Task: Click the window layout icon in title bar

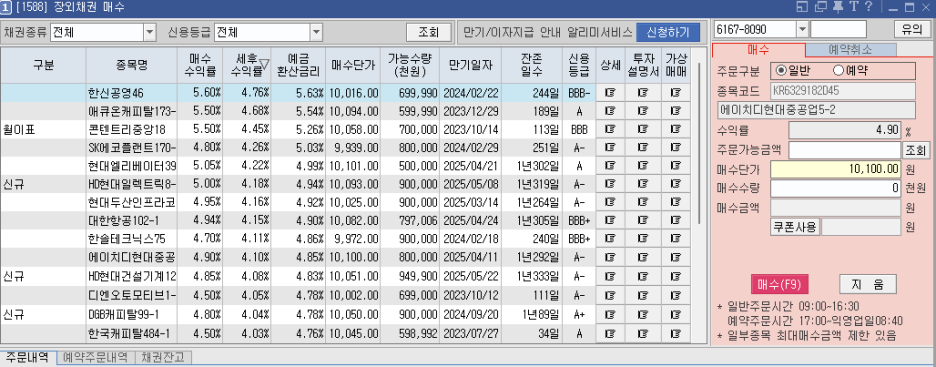Action: (802, 7)
